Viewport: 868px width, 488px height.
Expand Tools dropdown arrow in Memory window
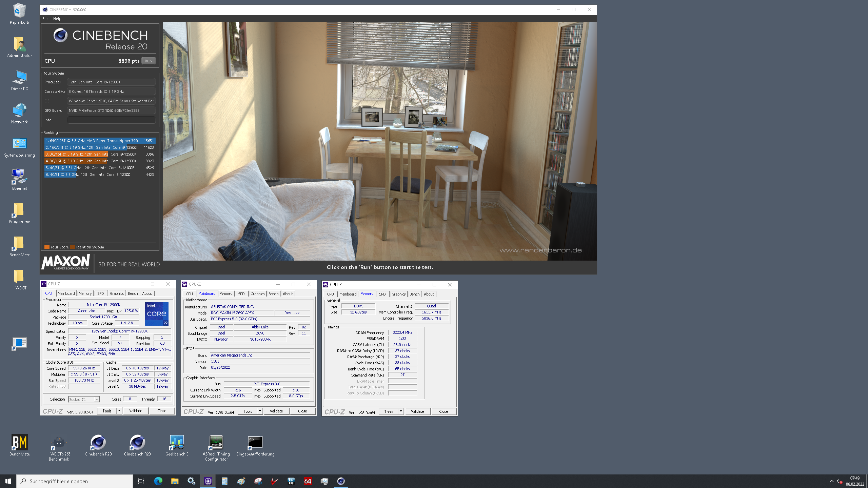pos(401,411)
